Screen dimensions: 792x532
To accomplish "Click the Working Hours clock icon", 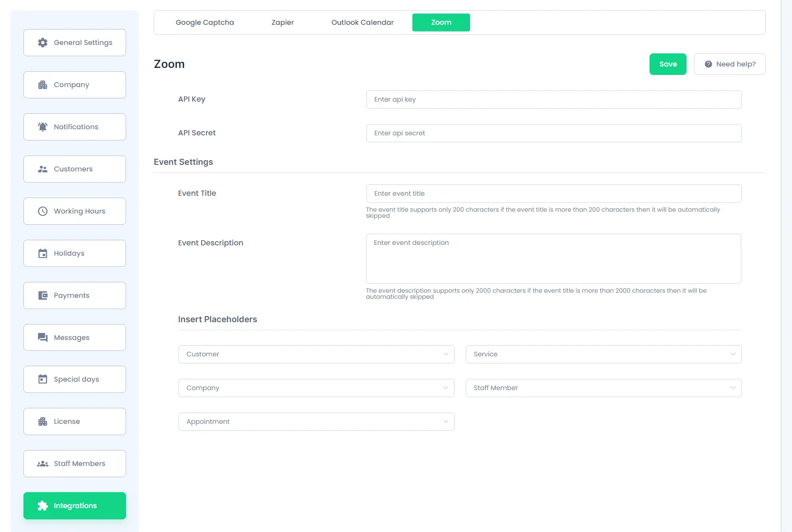I will [43, 211].
